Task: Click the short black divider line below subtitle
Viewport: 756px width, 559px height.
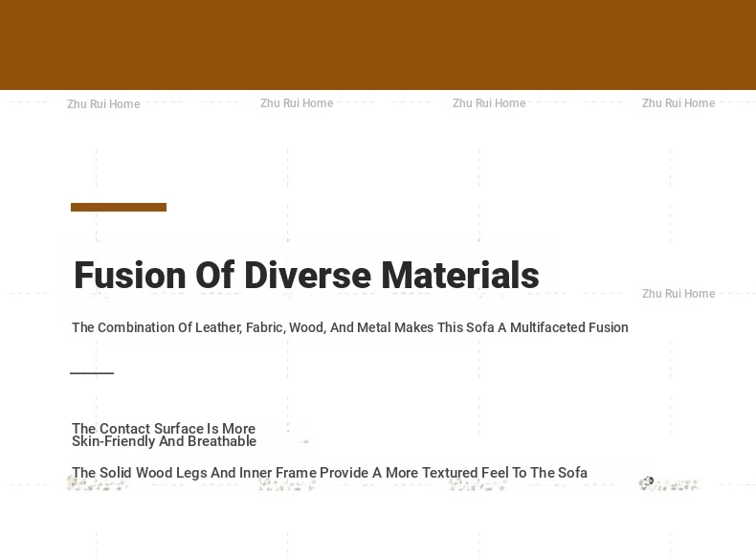Action: 92,373
